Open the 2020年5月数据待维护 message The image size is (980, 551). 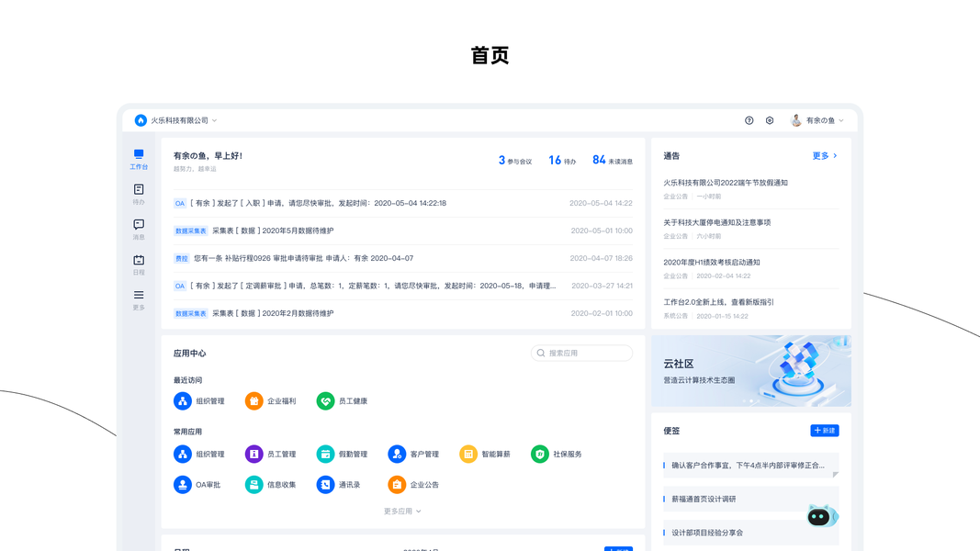click(402, 231)
